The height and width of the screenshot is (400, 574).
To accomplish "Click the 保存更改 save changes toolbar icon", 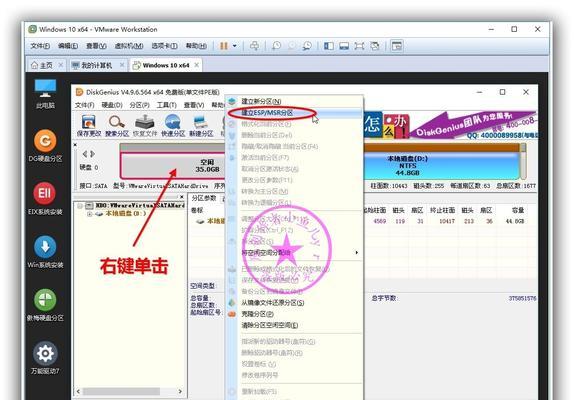I will coord(89,126).
